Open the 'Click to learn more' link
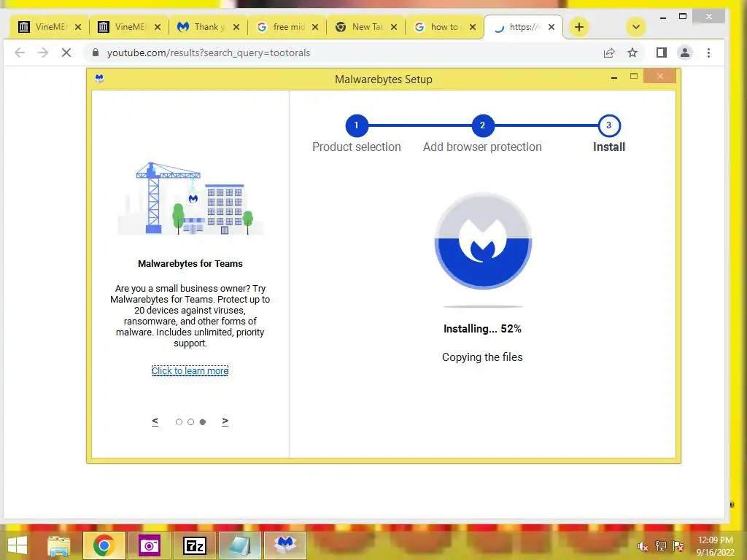 [x=190, y=370]
